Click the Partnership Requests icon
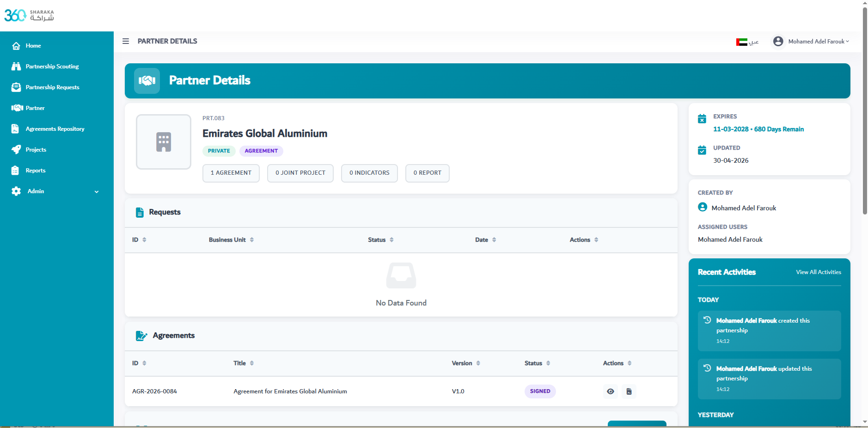This screenshot has width=868, height=428. click(16, 87)
